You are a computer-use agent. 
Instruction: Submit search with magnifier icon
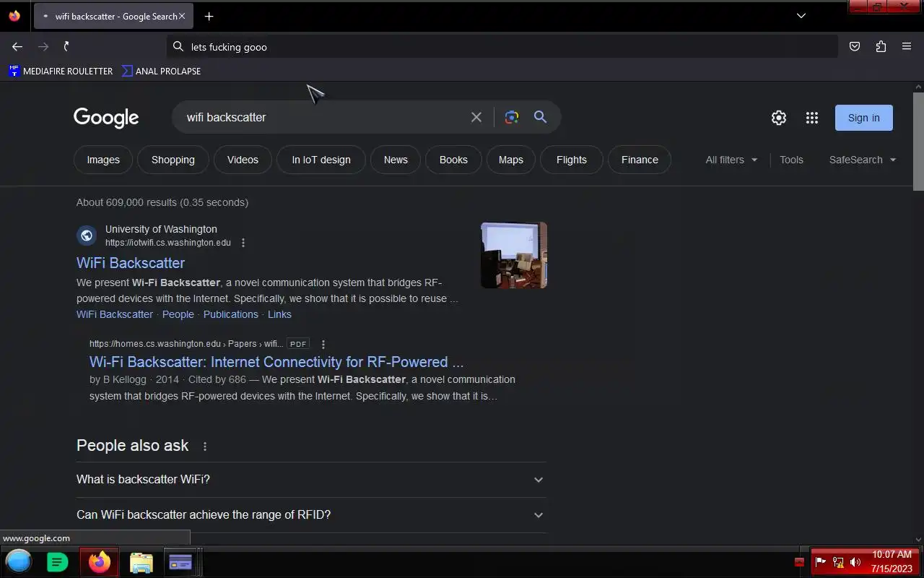point(540,117)
